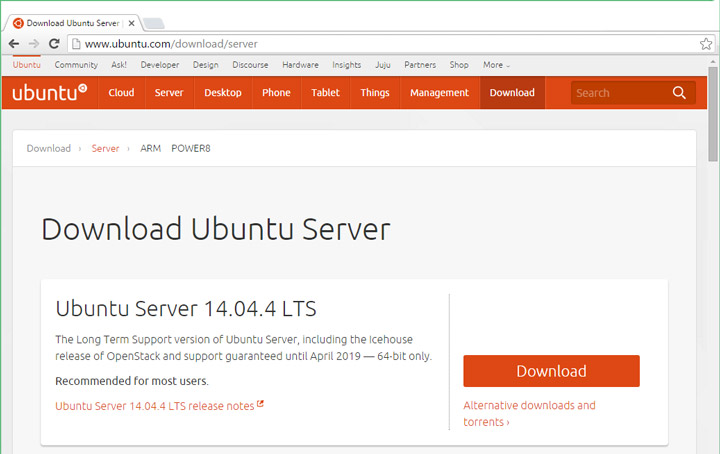Open the Developer link
Screen dimensions: 720x454
[160, 65]
